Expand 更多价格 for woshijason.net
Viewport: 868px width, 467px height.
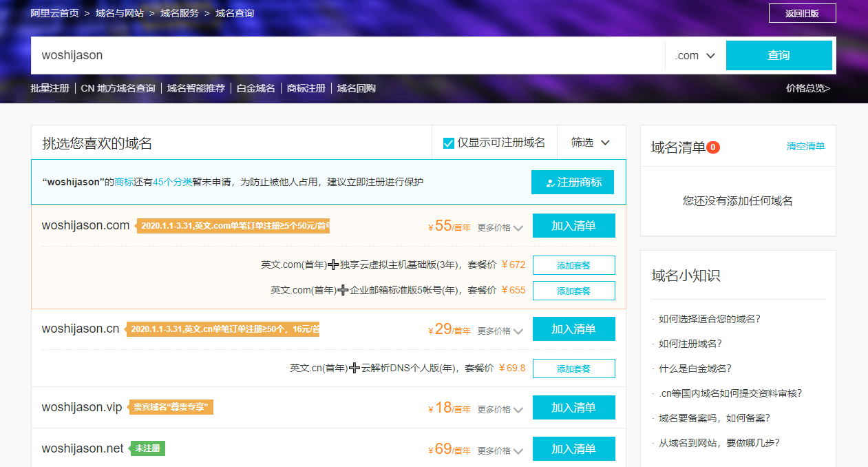point(500,450)
